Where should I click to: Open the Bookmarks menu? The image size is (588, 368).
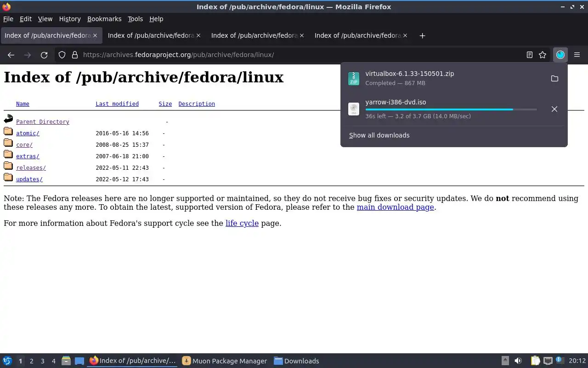(x=104, y=19)
